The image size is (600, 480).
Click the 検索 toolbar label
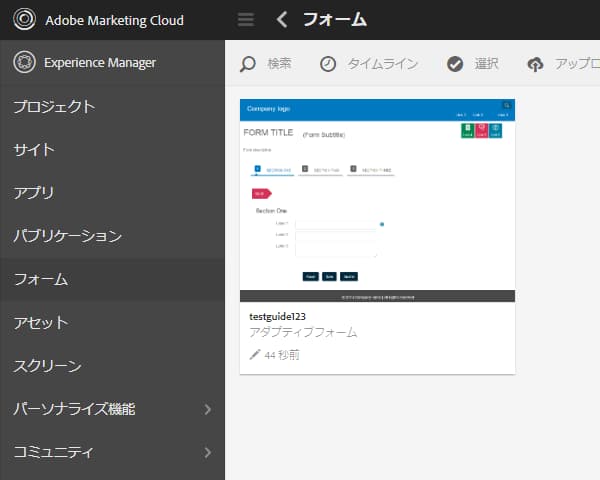click(279, 64)
